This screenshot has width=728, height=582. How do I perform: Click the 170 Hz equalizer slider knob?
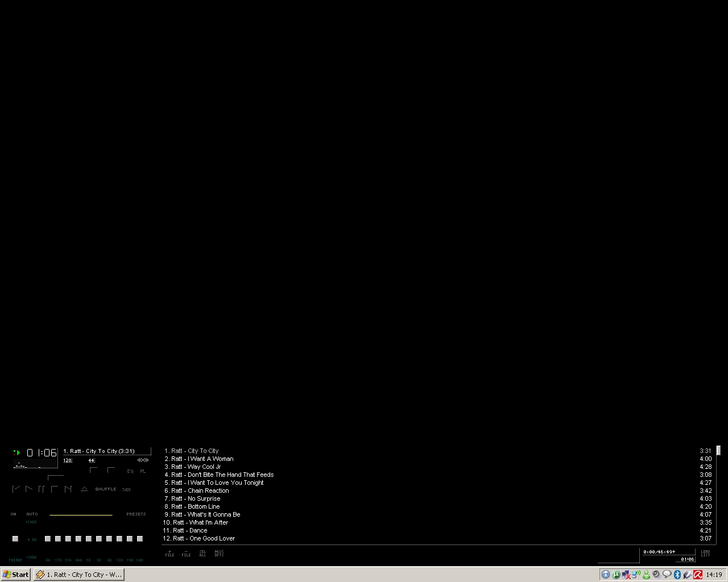[x=58, y=539]
